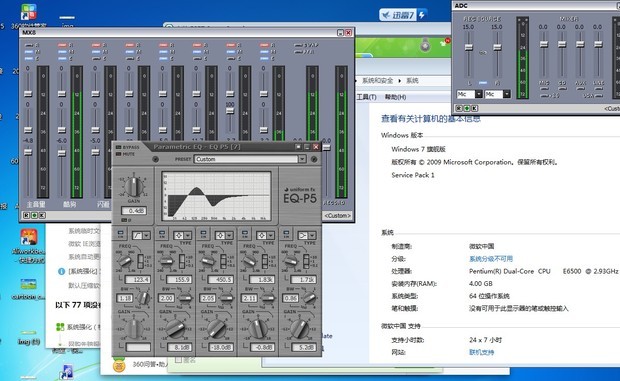Open the 工具(T) menu in System window

(x=367, y=97)
